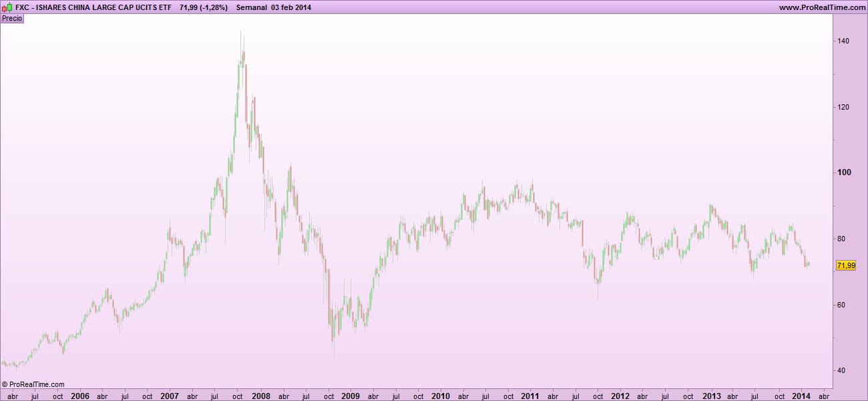Click the yellow 71,99 current price tag

point(845,265)
